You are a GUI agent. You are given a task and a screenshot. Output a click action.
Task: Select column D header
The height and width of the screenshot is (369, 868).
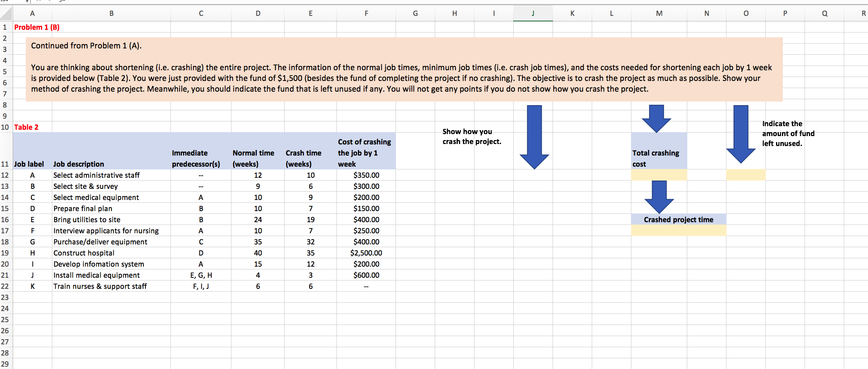click(x=258, y=13)
